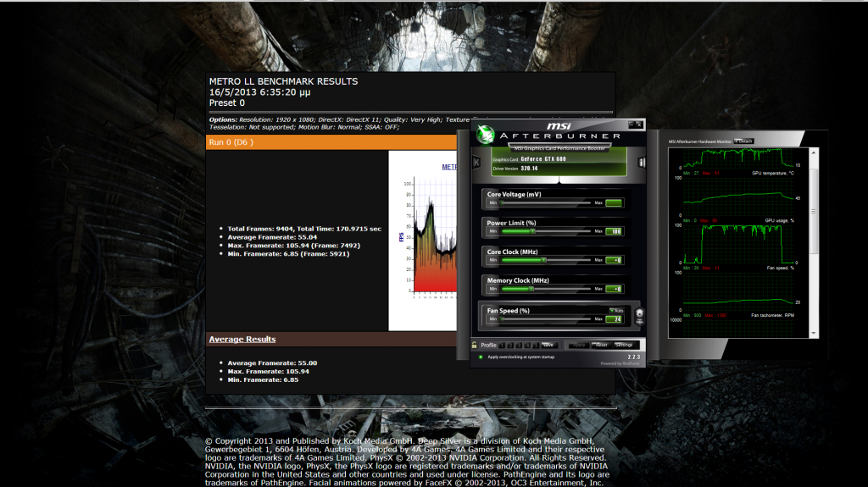Select profile slot 5
The height and width of the screenshot is (487, 868).
tap(535, 345)
